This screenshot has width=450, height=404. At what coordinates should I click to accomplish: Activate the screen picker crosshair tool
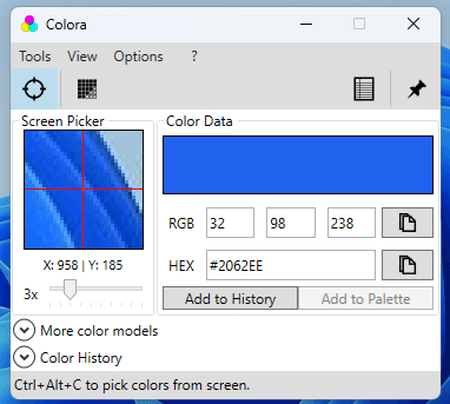pos(34,89)
